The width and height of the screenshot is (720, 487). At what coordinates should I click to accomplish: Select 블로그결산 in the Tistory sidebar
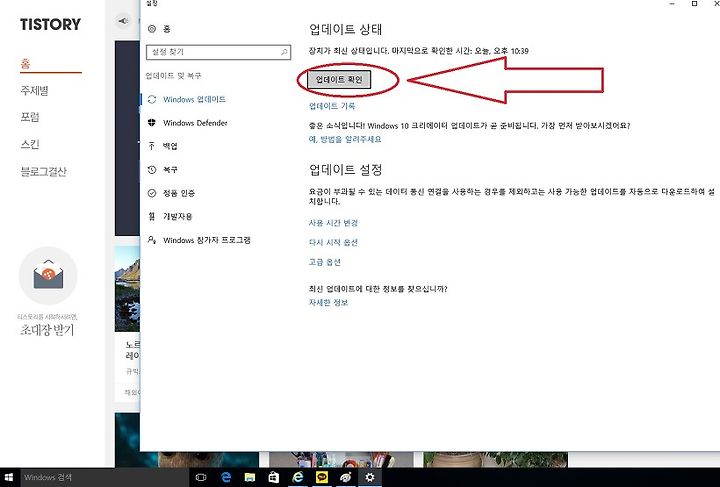43,171
